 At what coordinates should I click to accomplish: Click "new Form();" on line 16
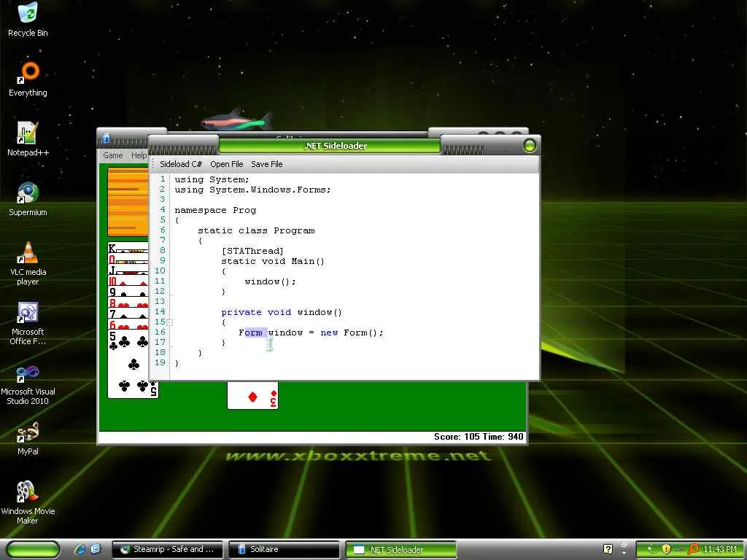point(352,332)
